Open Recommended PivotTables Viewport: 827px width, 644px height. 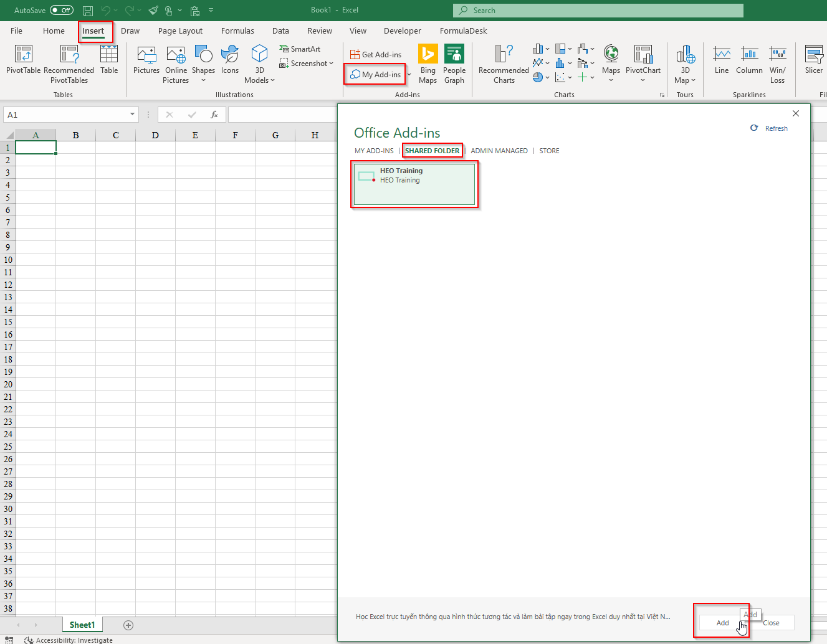click(69, 64)
